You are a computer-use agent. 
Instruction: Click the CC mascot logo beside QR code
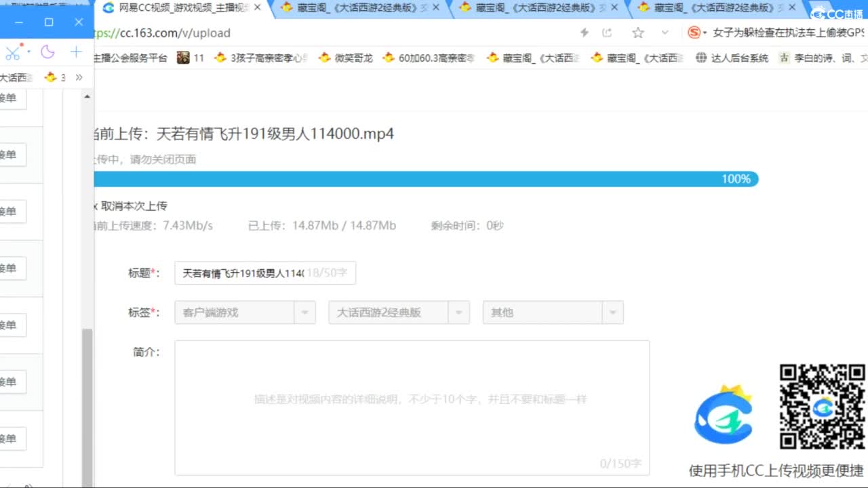[724, 414]
